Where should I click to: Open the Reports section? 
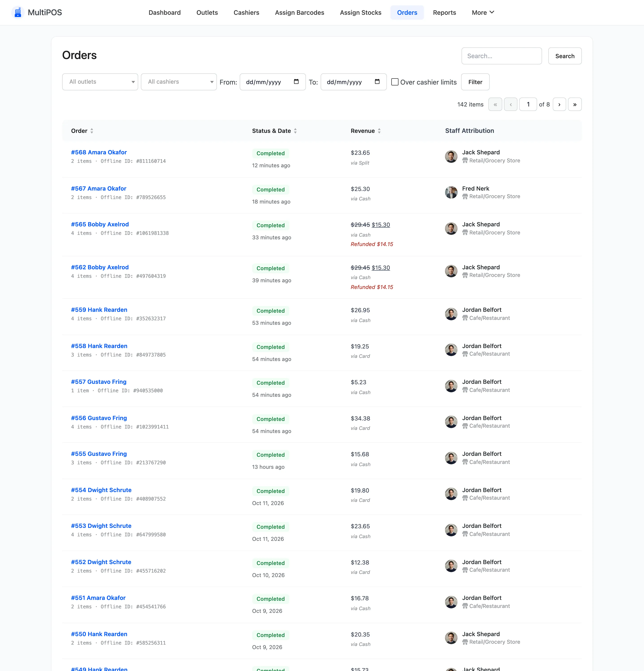click(x=445, y=13)
